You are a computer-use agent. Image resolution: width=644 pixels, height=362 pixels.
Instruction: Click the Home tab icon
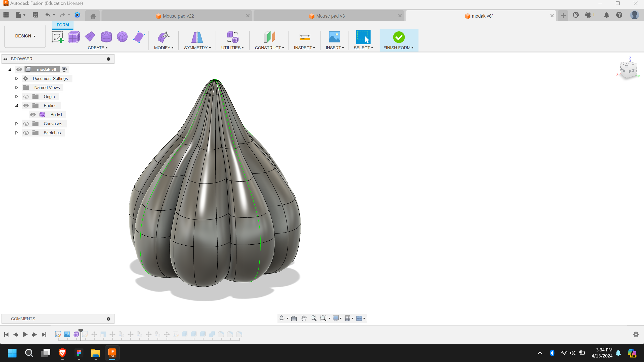[93, 16]
